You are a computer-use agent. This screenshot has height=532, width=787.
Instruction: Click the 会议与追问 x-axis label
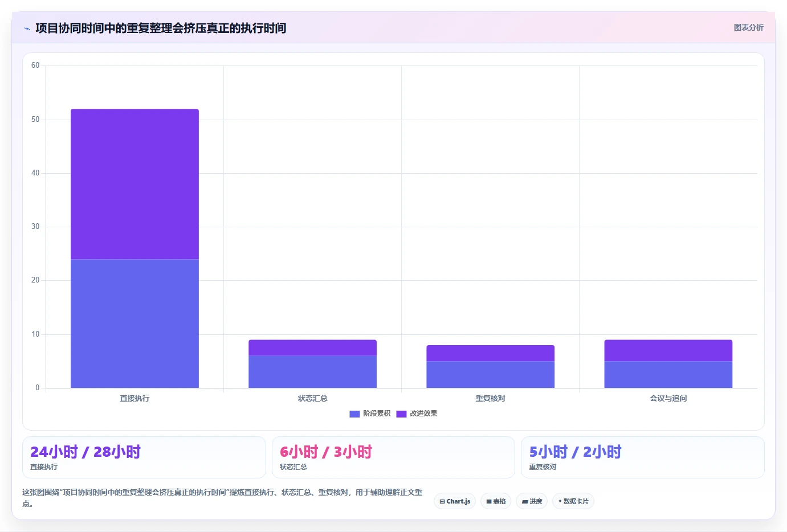point(668,398)
